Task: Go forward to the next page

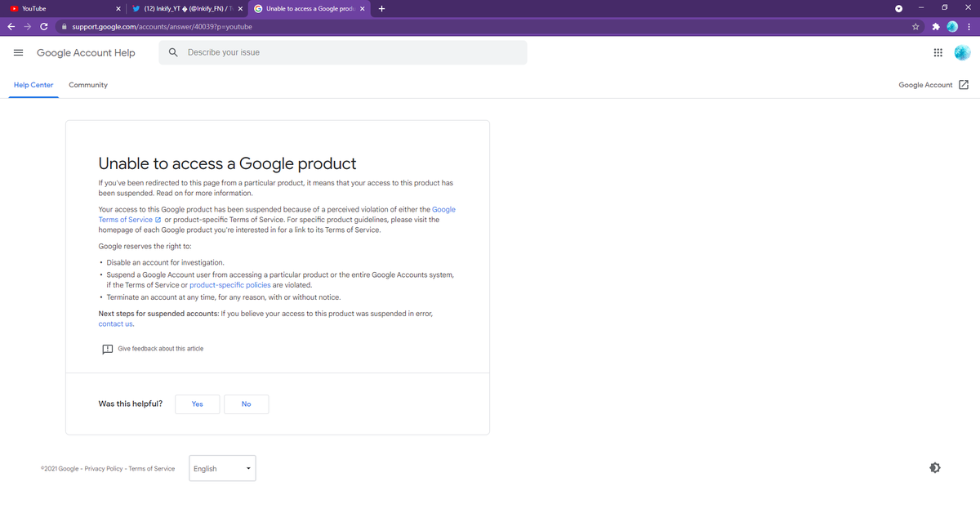Action: pos(28,26)
